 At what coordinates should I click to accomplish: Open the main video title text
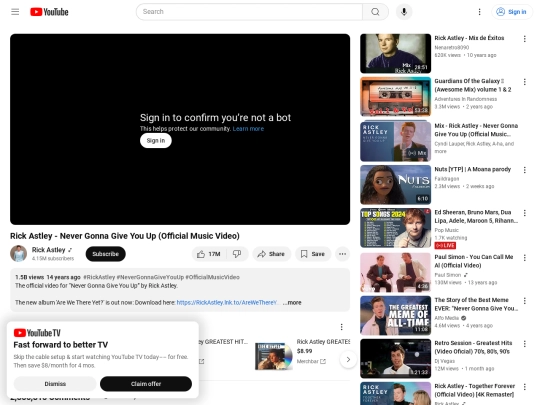(x=125, y=236)
